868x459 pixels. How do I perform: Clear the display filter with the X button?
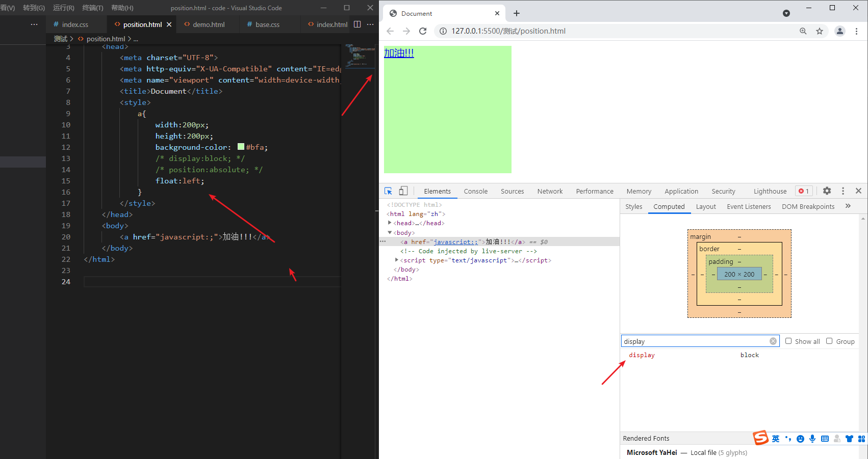773,341
